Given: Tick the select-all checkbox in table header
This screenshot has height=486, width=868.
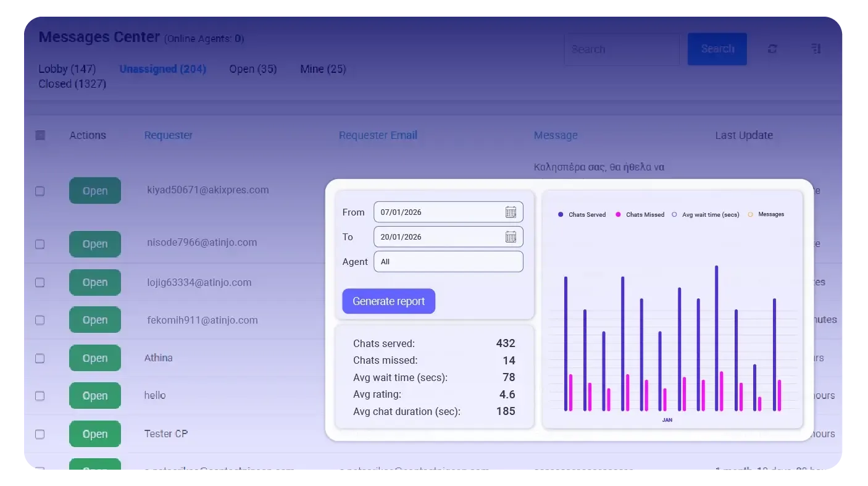Looking at the screenshot, I should (x=40, y=135).
